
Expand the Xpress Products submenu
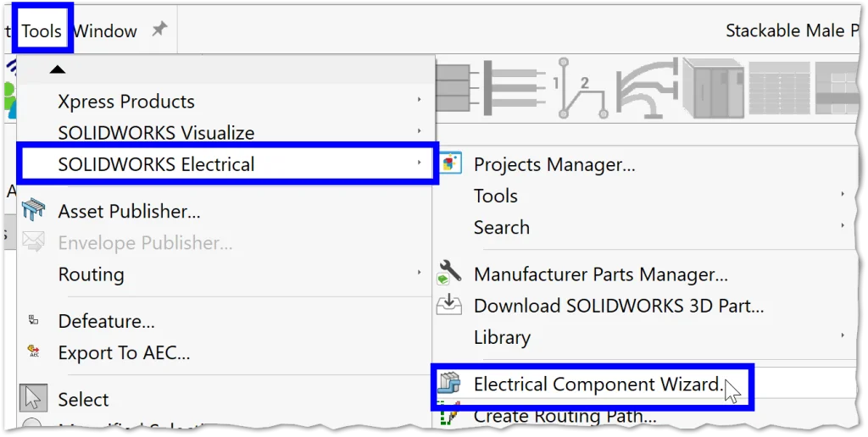[126, 102]
